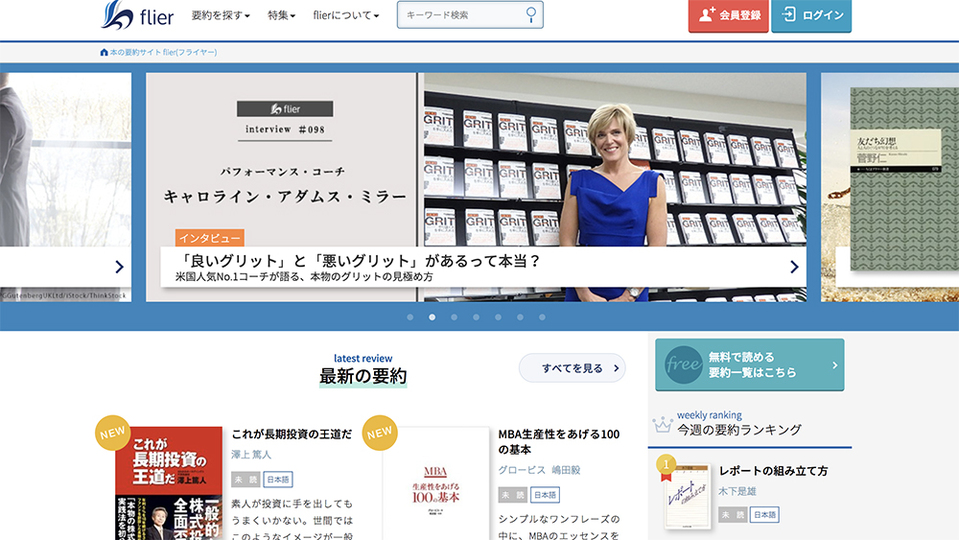Click 日本語 tag on レポートの組み立て方

point(765,514)
